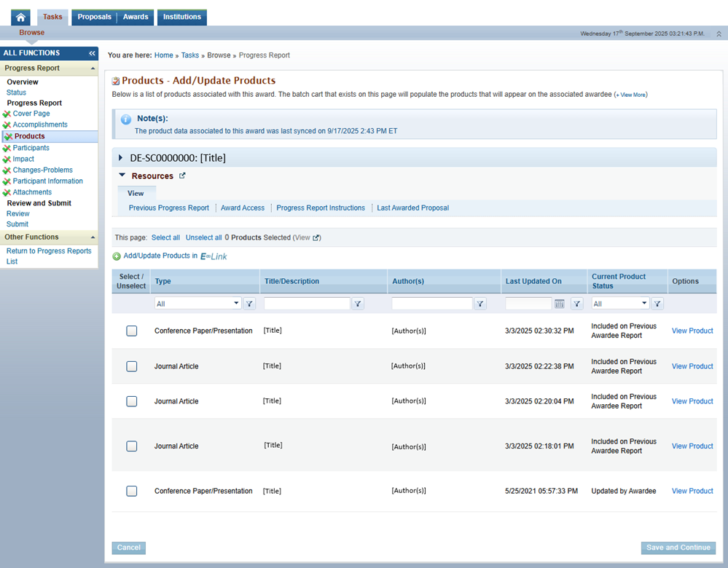Select the checkbox updated 3/3/2025 02:22:38 PM
This screenshot has height=568, width=728.
click(x=132, y=366)
